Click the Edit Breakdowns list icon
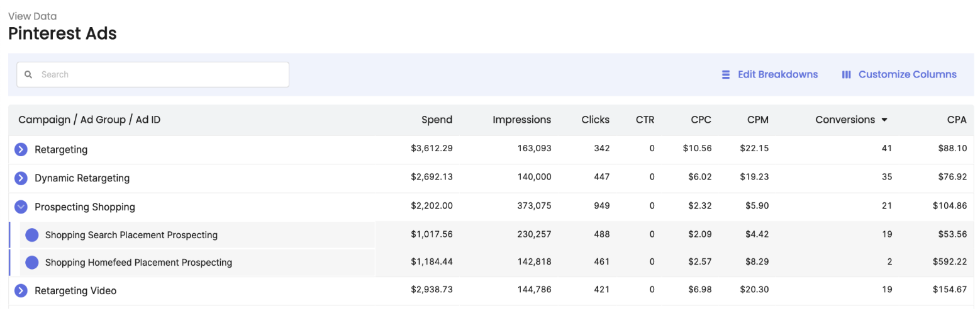This screenshot has height=320, width=980. (x=725, y=74)
